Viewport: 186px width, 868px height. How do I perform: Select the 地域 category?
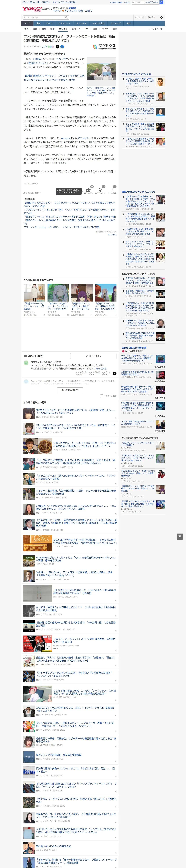point(115,29)
